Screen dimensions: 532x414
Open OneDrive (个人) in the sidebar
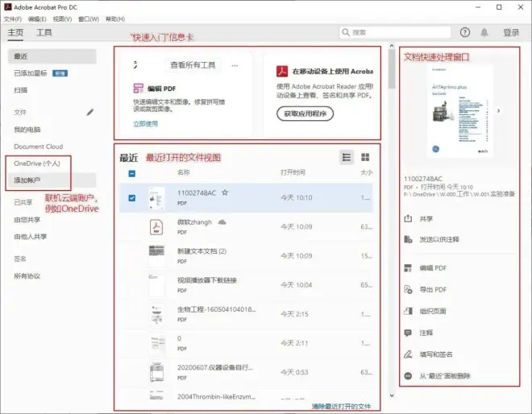click(x=37, y=164)
